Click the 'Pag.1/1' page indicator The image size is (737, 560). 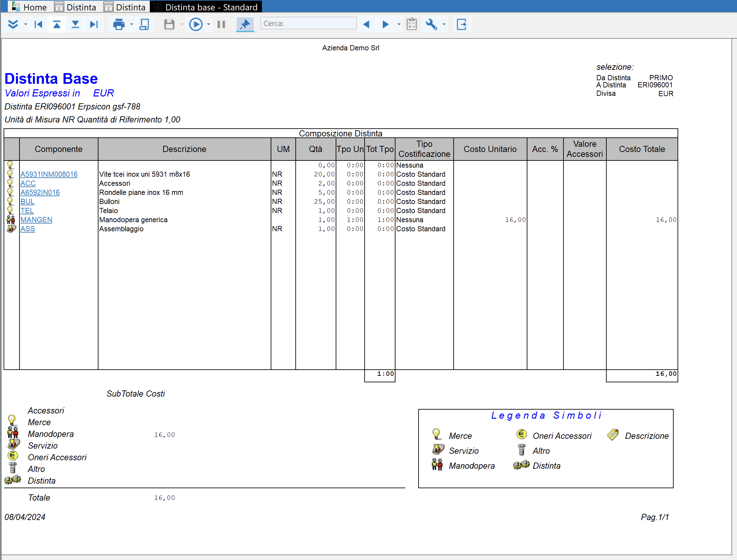(x=655, y=517)
